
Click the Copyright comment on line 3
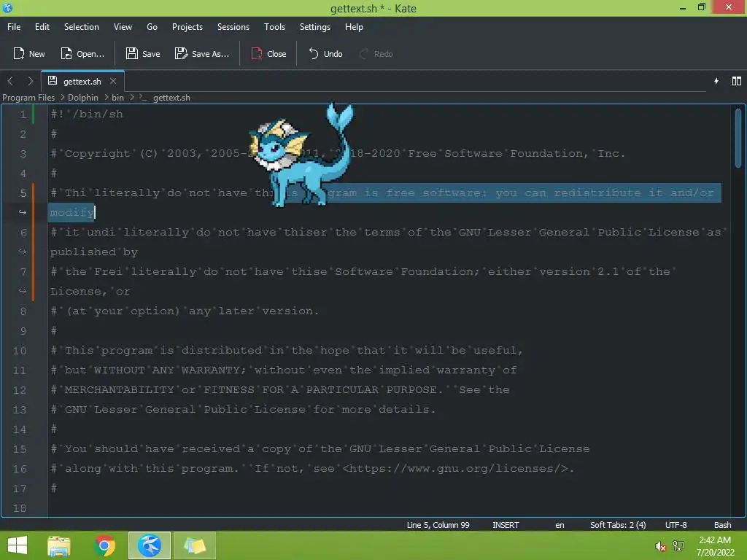tap(338, 153)
